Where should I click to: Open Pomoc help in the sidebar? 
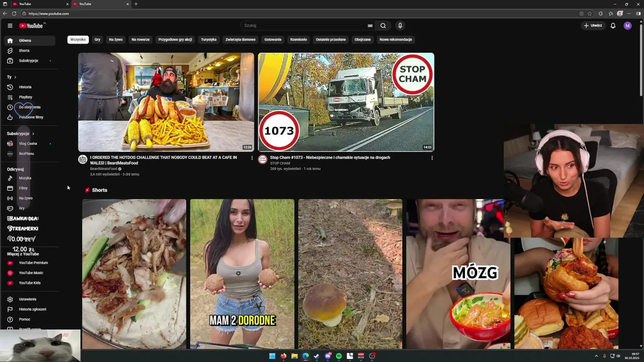(30, 319)
